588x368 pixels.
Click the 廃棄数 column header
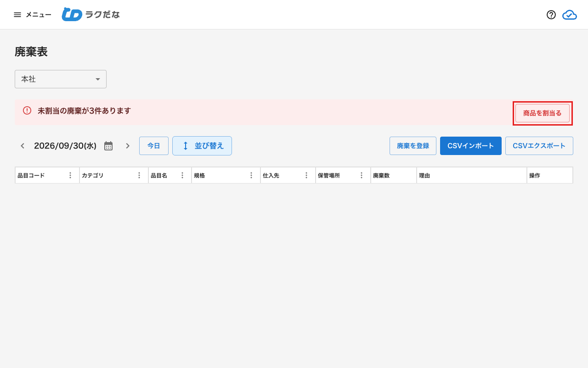click(x=394, y=175)
